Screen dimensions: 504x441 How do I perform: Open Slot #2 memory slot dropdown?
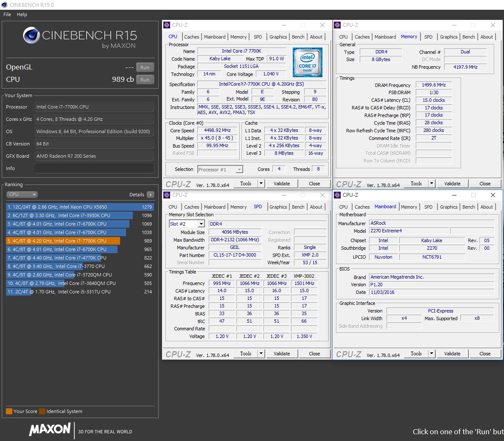click(187, 224)
